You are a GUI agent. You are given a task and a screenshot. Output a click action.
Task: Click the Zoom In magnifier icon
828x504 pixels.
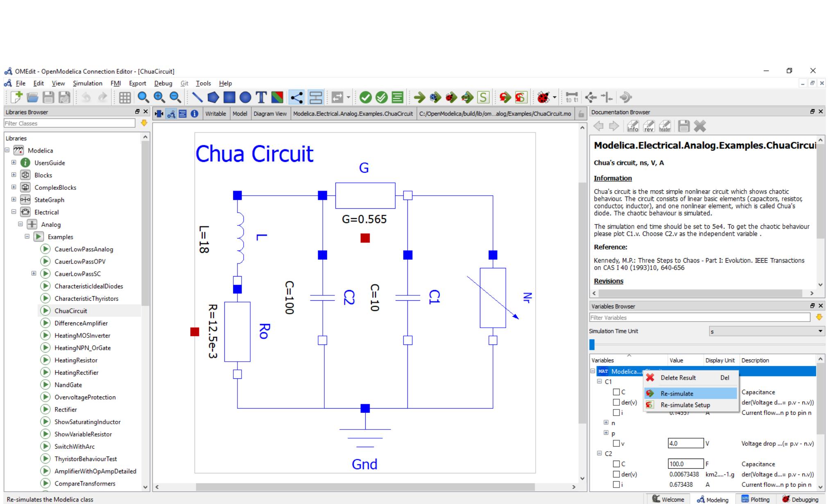point(159,97)
